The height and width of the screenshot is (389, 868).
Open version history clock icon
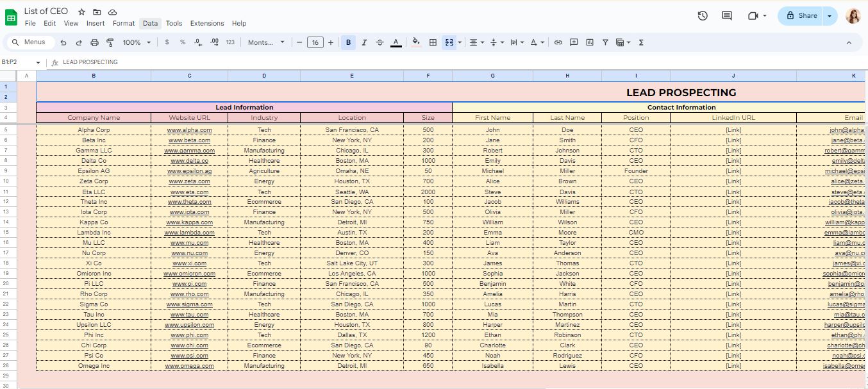703,15
